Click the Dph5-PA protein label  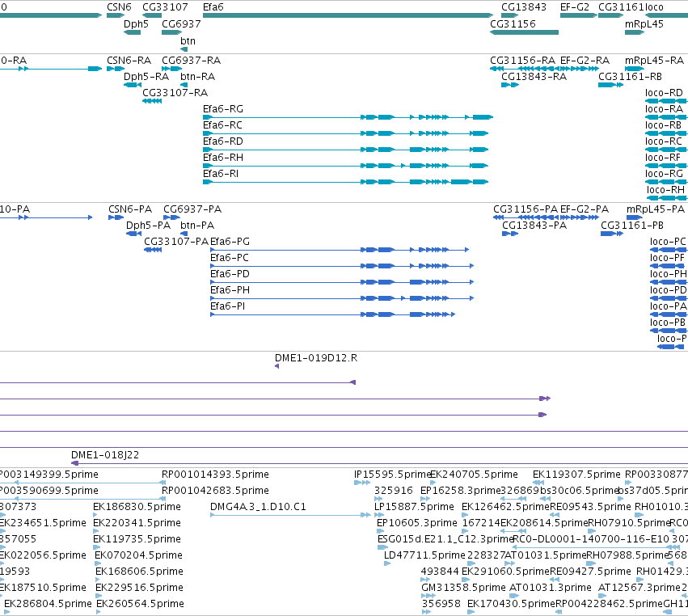tap(148, 225)
